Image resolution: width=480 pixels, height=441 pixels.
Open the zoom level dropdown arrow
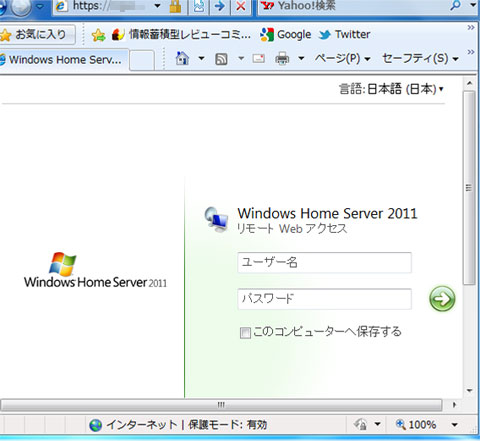(454, 425)
